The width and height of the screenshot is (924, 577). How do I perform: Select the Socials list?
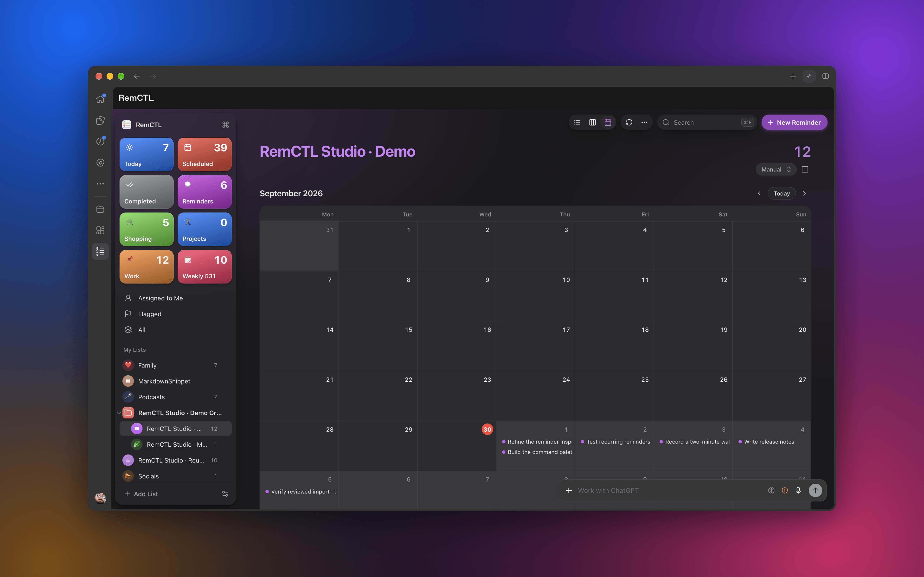coord(176,476)
